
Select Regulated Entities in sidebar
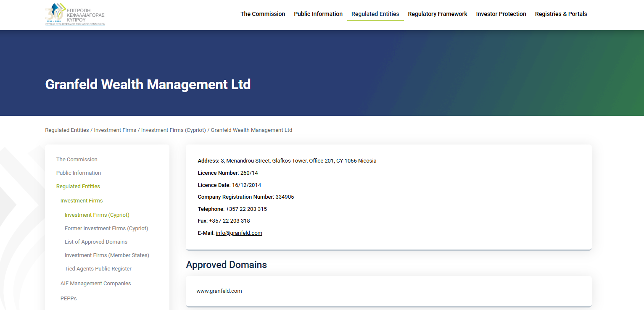point(78,187)
